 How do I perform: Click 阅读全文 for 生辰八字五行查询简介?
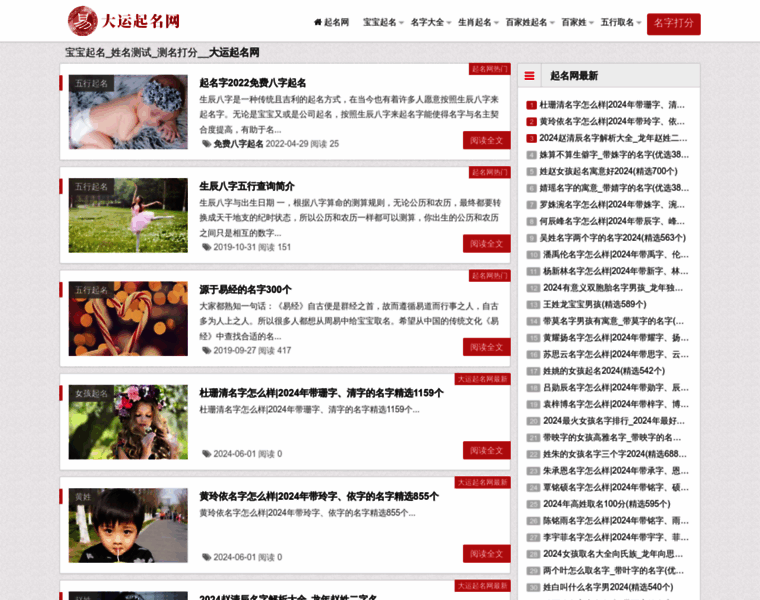(x=487, y=244)
